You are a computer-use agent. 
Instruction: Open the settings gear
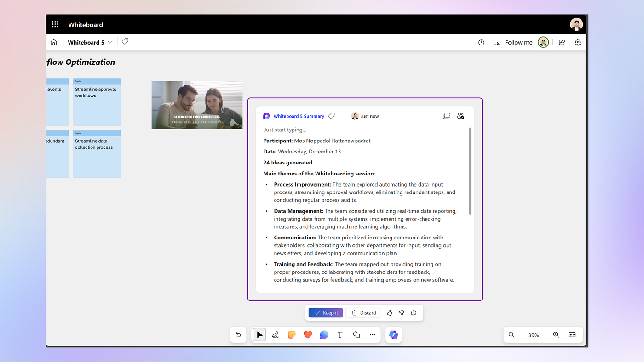click(x=578, y=42)
